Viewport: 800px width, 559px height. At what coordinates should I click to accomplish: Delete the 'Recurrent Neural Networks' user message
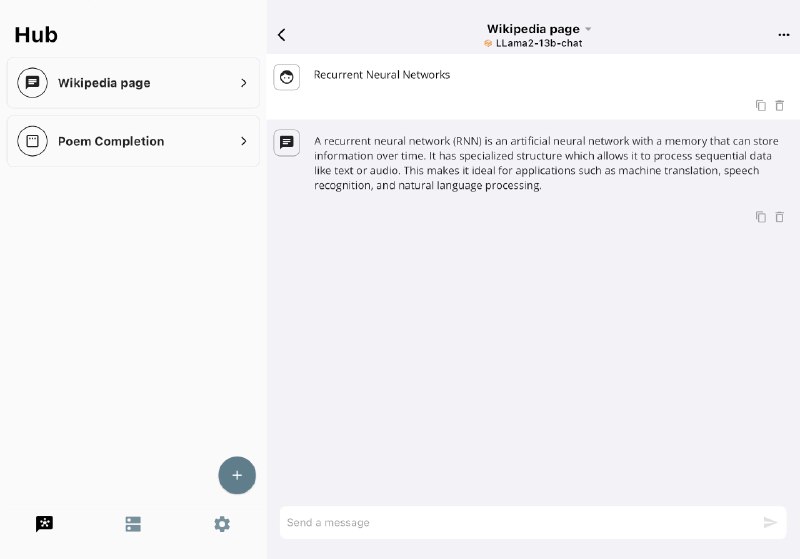pos(780,105)
